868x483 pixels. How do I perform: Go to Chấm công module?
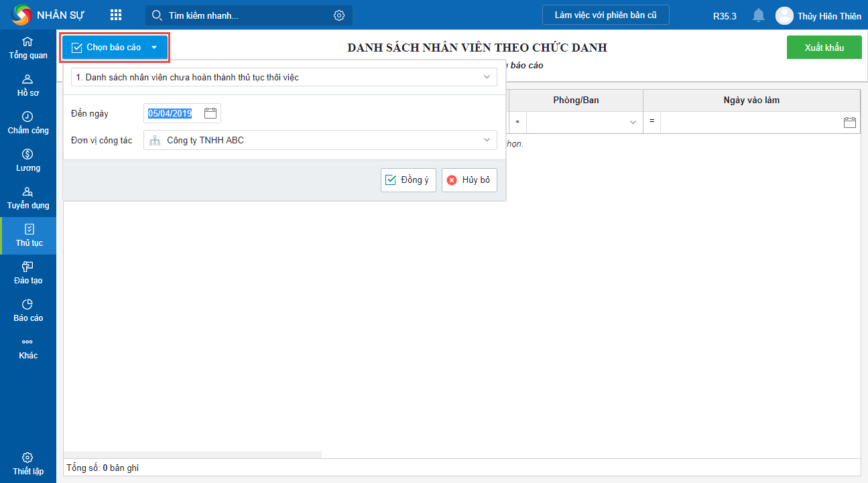[28, 123]
